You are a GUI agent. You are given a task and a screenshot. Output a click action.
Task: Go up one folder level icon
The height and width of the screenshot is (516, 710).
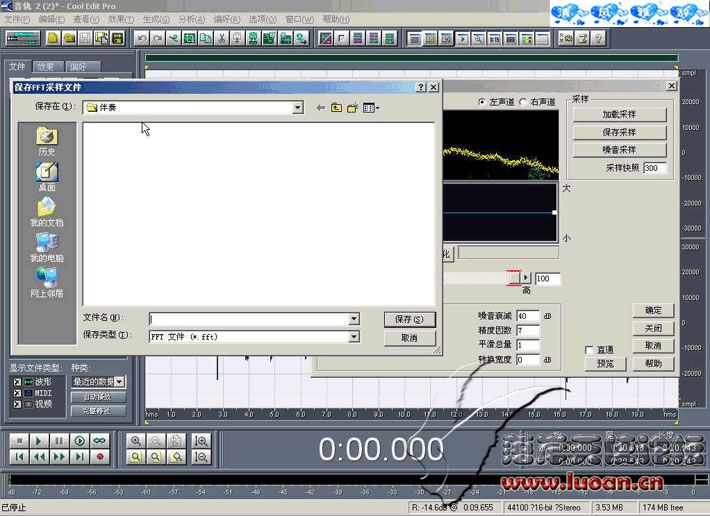(x=336, y=108)
